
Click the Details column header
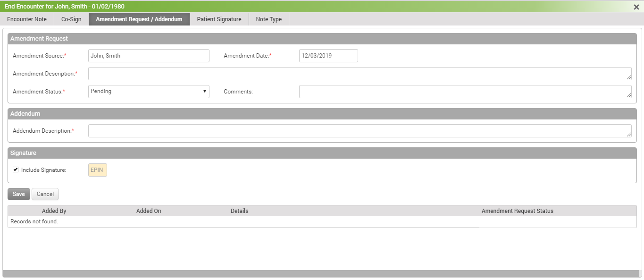(x=240, y=211)
